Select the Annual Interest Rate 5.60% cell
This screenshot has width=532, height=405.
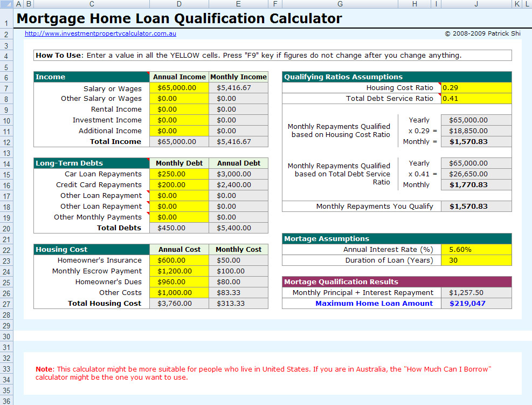476,250
